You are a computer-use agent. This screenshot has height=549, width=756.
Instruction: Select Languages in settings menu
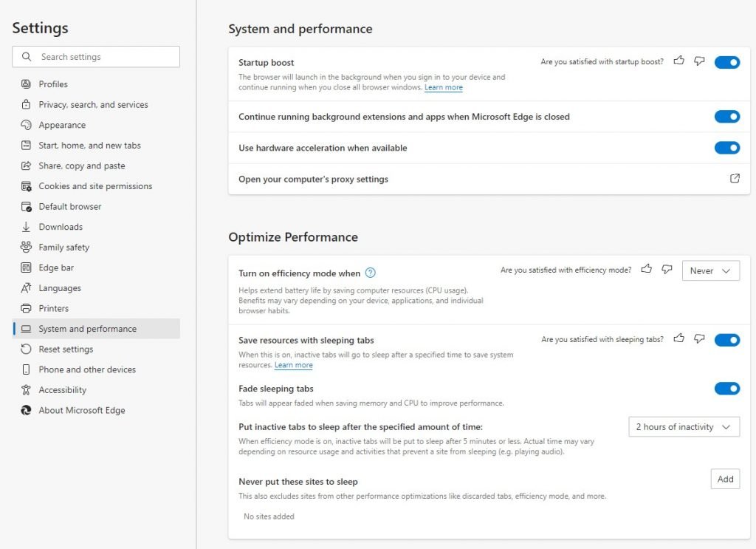coord(97,288)
